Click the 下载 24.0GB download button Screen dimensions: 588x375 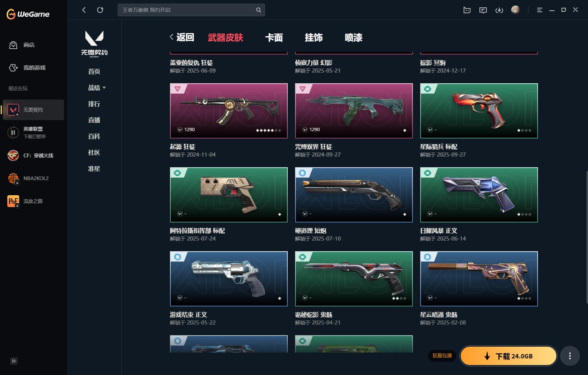[509, 356]
